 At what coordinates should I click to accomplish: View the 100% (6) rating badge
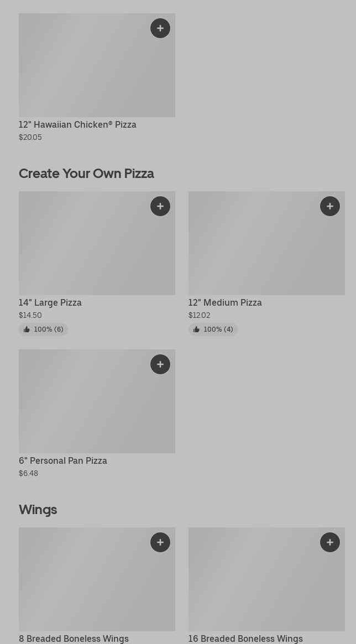[x=44, y=329]
